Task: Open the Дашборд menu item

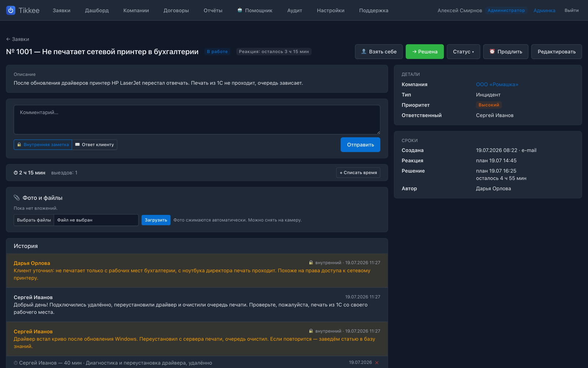Action: 97,10
